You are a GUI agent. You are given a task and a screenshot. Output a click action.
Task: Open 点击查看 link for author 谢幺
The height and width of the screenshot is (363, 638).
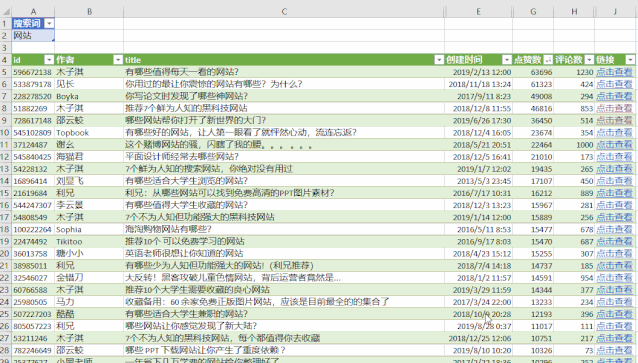[x=614, y=144]
